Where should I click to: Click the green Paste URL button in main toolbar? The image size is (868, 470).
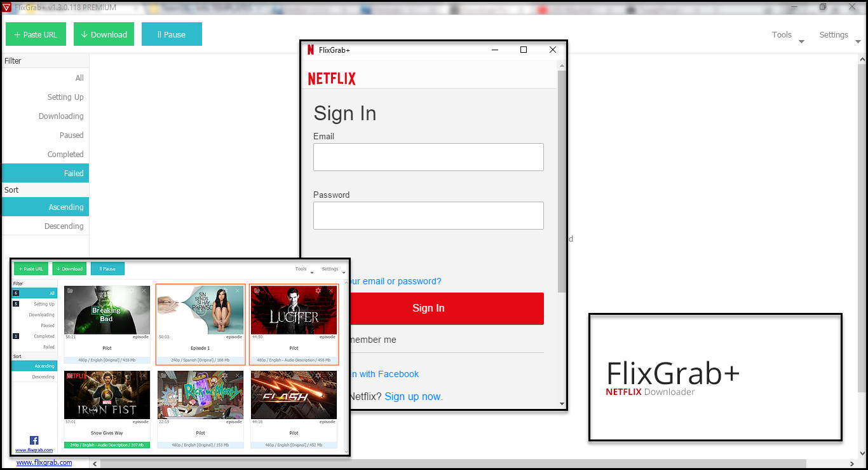[x=36, y=34]
